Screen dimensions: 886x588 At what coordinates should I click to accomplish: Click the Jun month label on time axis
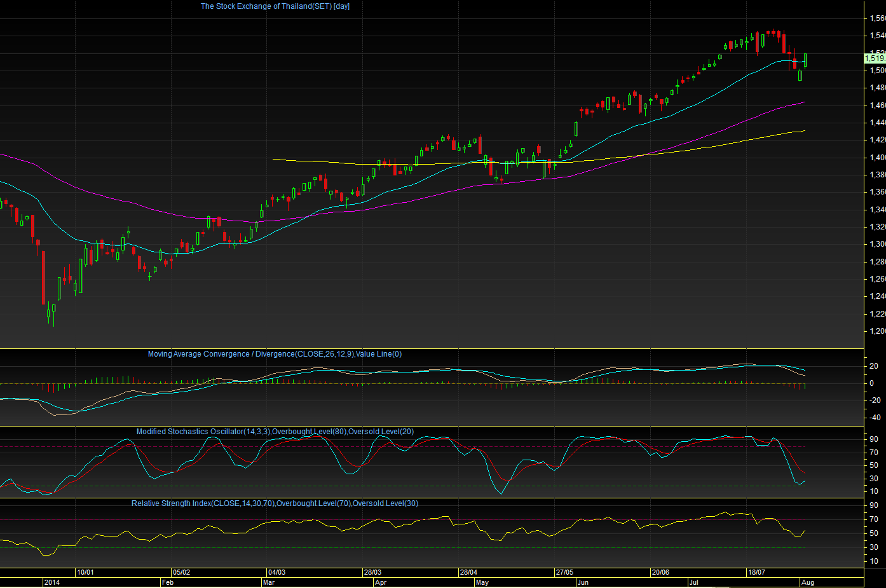click(x=583, y=582)
